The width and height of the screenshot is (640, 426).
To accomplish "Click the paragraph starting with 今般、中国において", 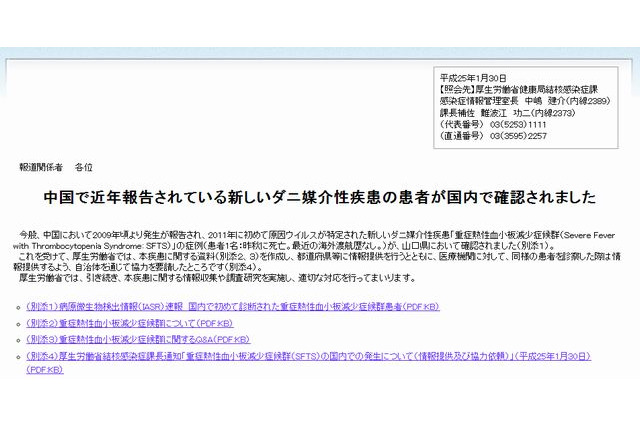I will coord(320,232).
